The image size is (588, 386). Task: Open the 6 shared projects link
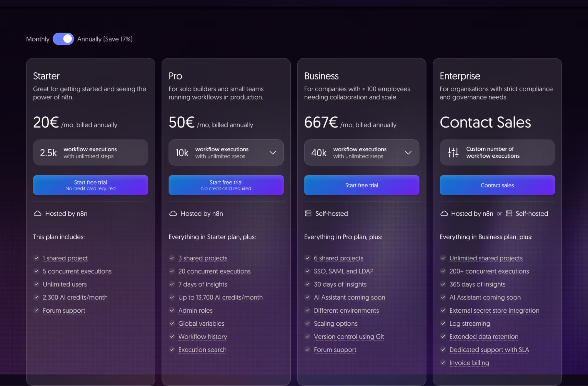[x=339, y=258]
